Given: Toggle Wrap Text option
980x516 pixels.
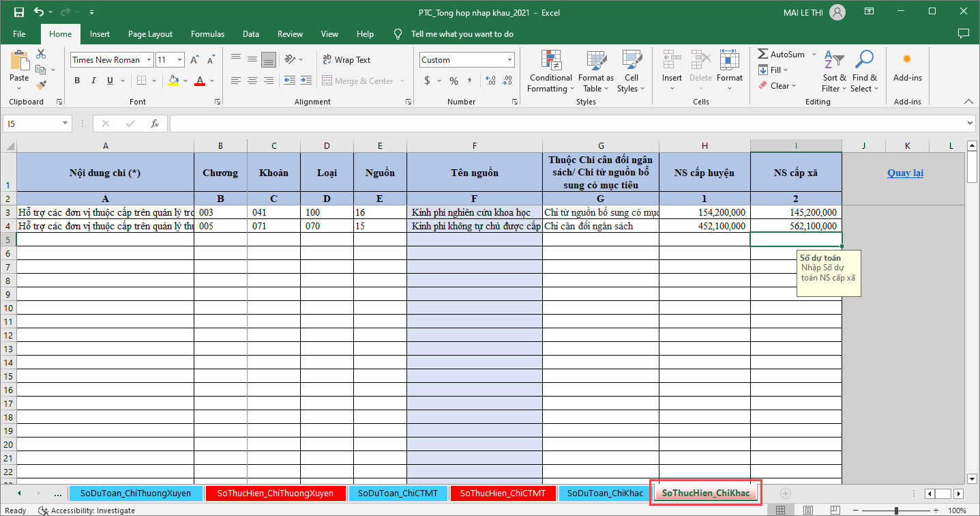Looking at the screenshot, I should [346, 59].
